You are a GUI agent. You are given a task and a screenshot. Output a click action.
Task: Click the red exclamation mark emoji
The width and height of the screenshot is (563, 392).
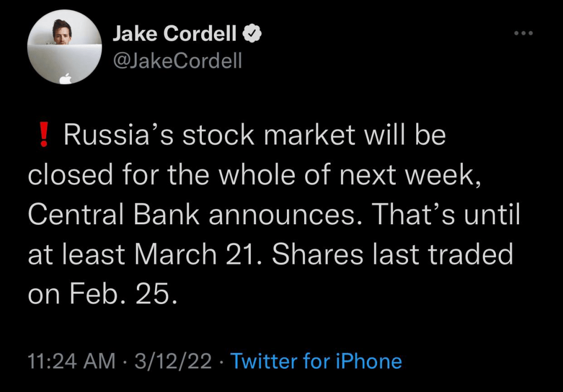45,136
